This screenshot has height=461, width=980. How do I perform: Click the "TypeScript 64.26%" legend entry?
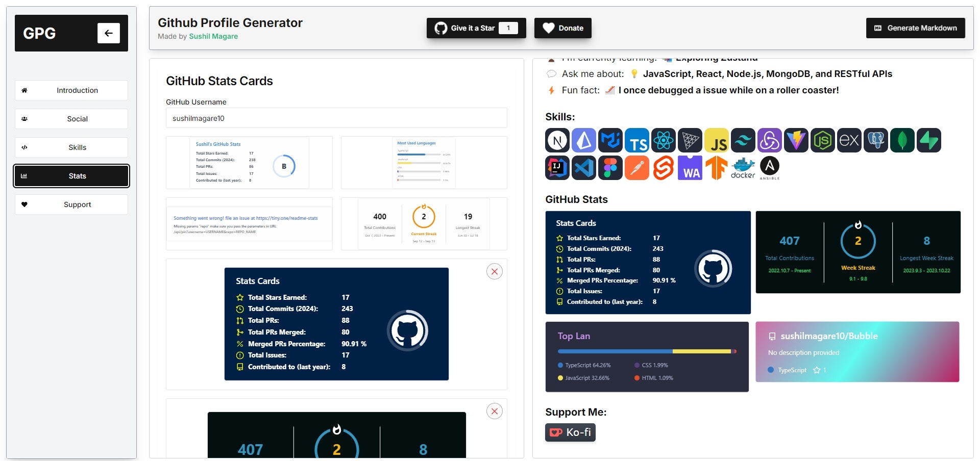pos(584,365)
